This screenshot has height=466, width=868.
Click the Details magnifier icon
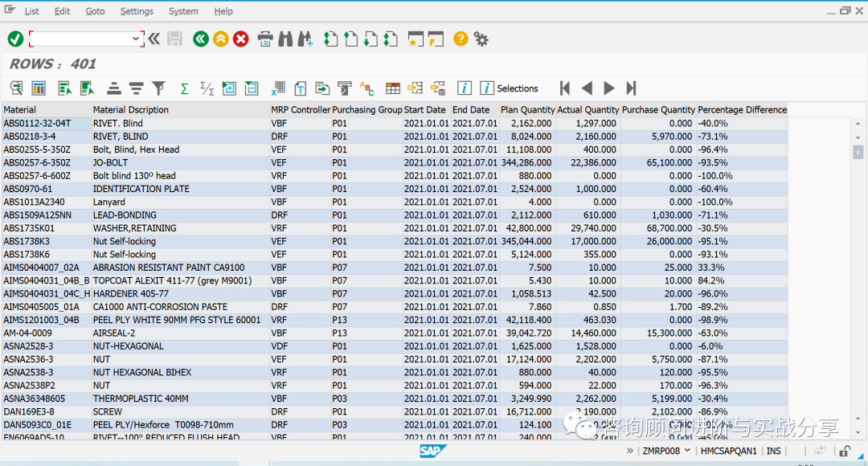click(x=17, y=88)
